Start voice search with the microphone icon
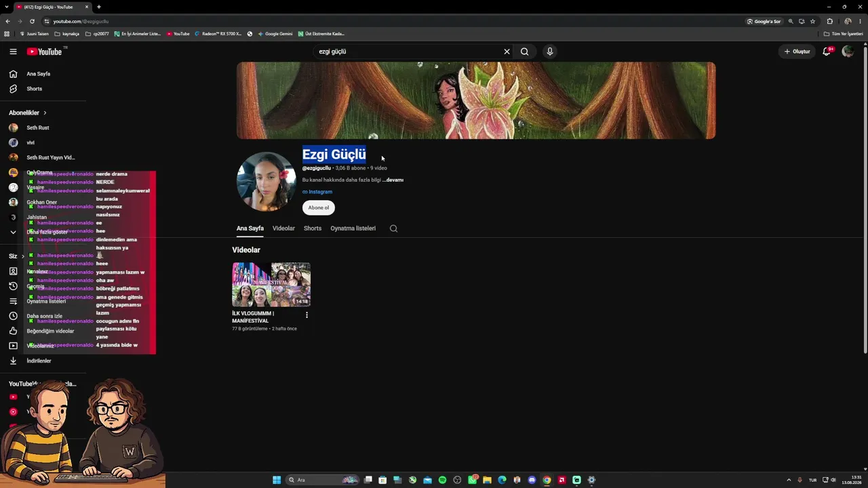The width and height of the screenshot is (868, 488). [x=550, y=52]
